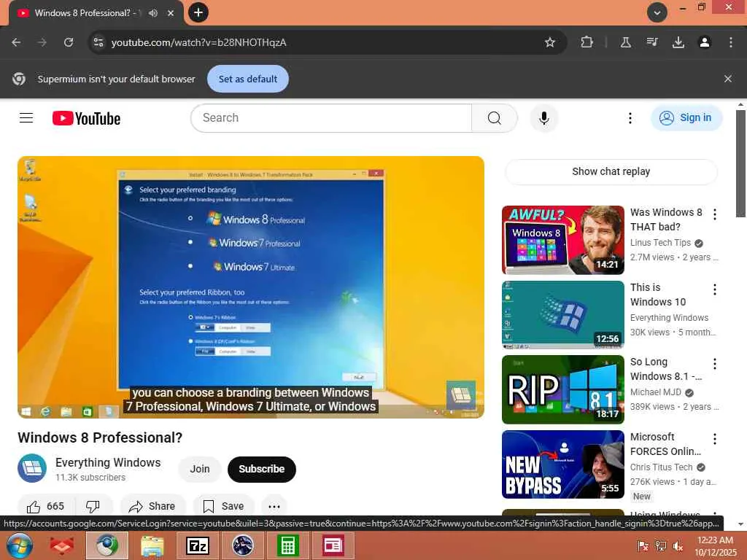Open Microsoft FORCES Online thumbnail
747x560 pixels.
[562, 464]
